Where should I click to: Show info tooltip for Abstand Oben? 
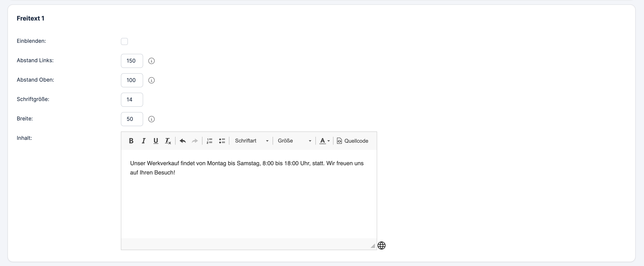coord(152,80)
